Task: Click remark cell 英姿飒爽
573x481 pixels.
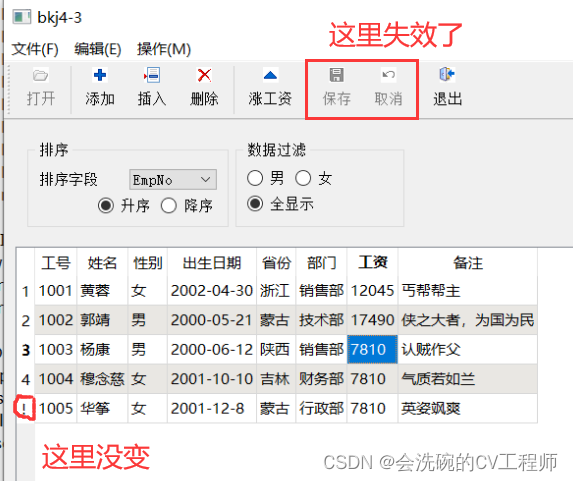Action: [x=468, y=408]
